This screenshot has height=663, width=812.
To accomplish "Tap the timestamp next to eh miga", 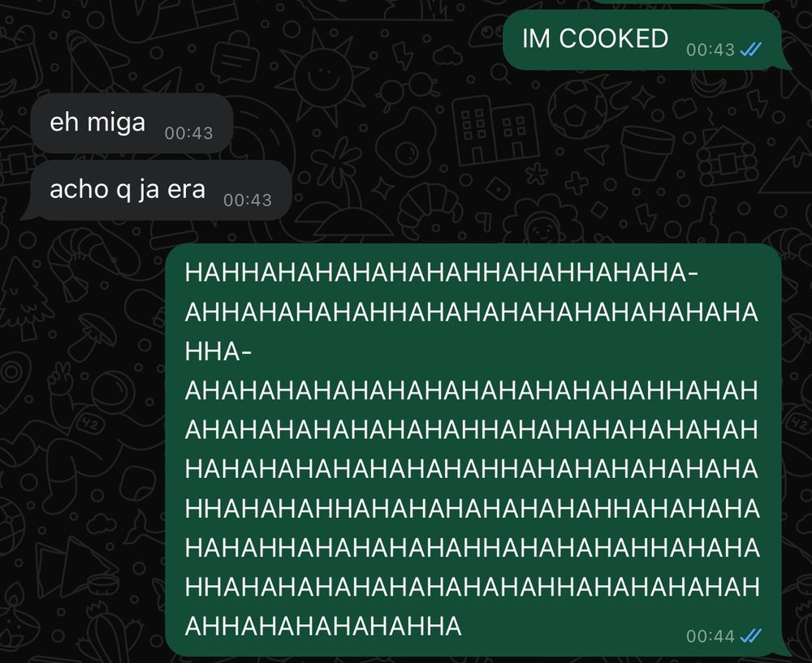I will (188, 133).
